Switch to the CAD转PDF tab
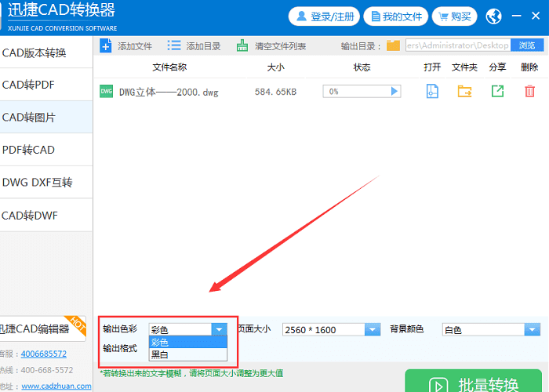 pos(46,85)
